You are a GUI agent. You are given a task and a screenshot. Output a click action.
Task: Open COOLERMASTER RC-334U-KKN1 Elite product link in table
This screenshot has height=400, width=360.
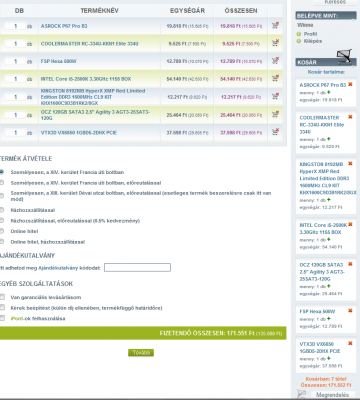[89, 44]
